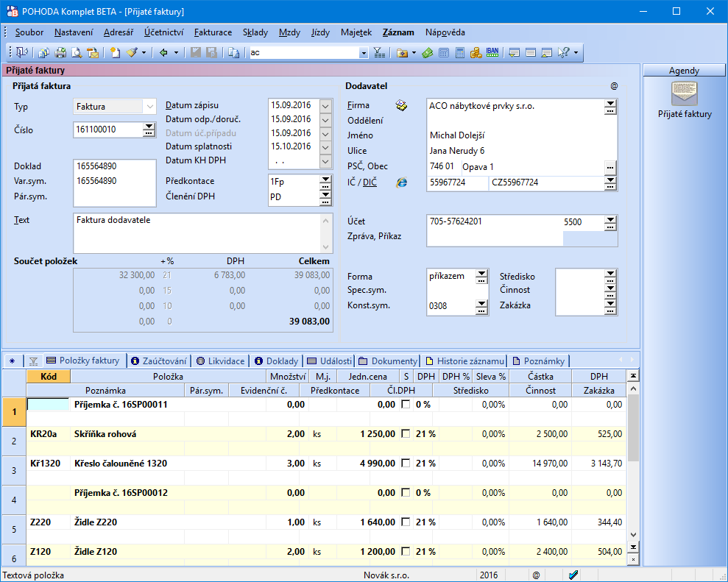Open Datum KH DPH date dropdown

(325, 161)
